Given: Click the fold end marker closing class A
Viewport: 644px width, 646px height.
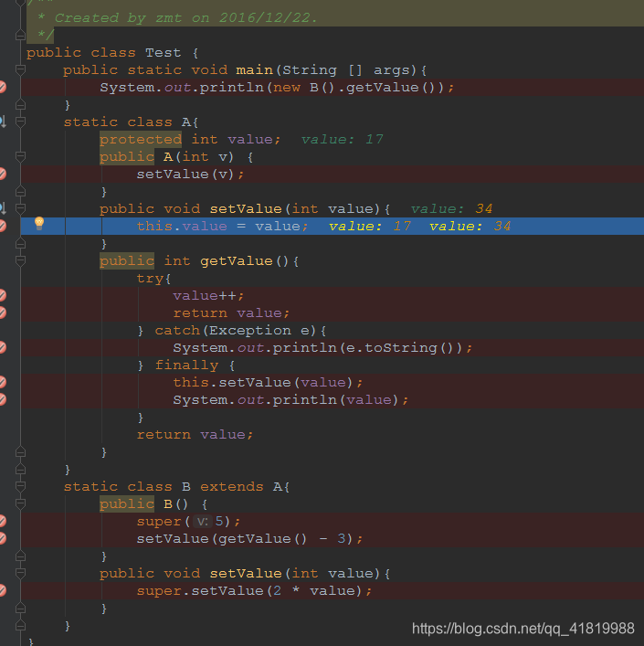Looking at the screenshot, I should [20, 470].
